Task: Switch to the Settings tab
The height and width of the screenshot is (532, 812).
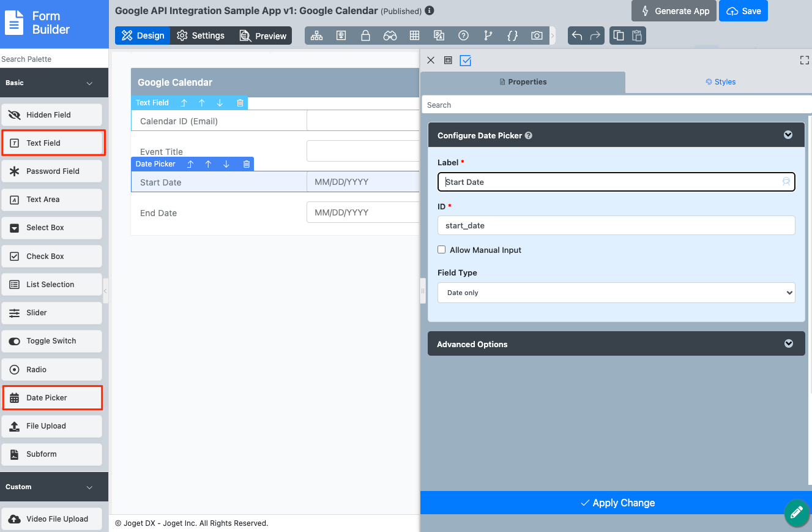Action: [201, 36]
